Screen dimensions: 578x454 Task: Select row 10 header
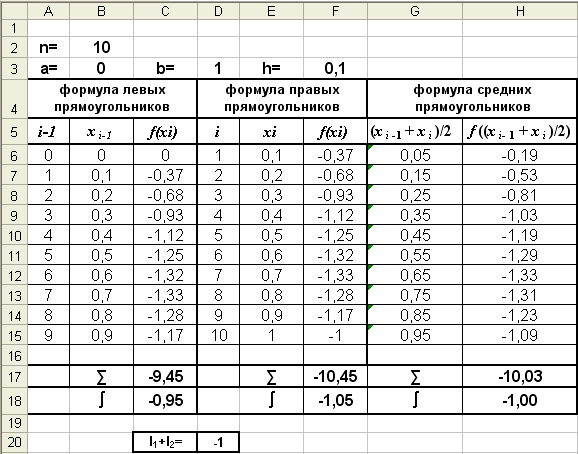(x=14, y=235)
